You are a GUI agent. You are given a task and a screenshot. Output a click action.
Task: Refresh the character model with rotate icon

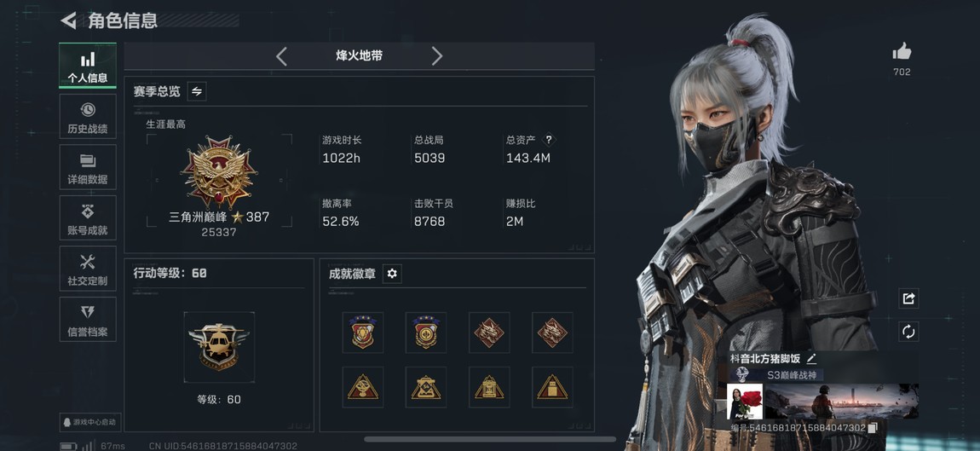point(908,331)
